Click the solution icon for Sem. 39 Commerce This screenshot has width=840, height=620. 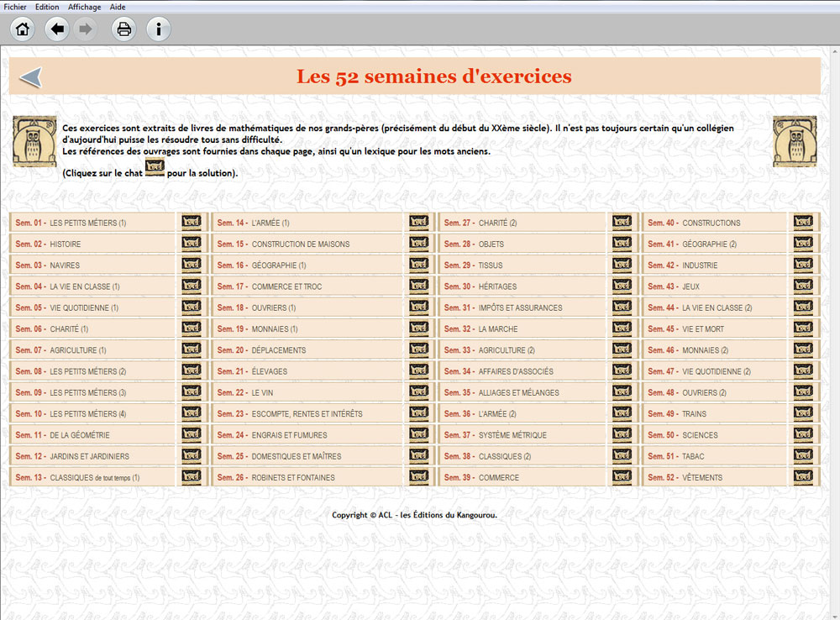[622, 477]
